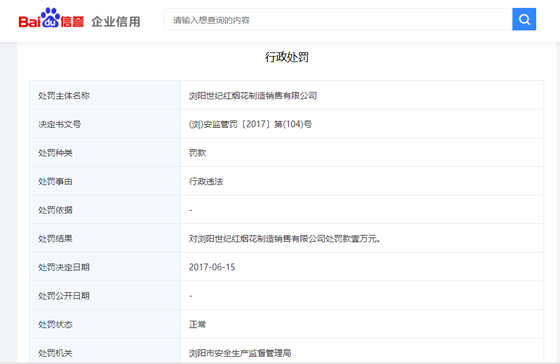Select the label 处罚状态
The image size is (560, 364).
(x=55, y=324)
